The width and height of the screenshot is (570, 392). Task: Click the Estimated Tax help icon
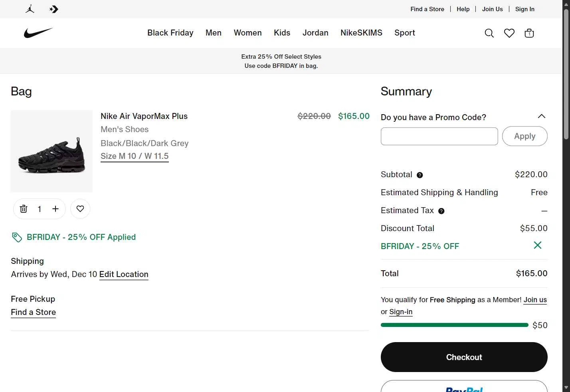(x=441, y=211)
